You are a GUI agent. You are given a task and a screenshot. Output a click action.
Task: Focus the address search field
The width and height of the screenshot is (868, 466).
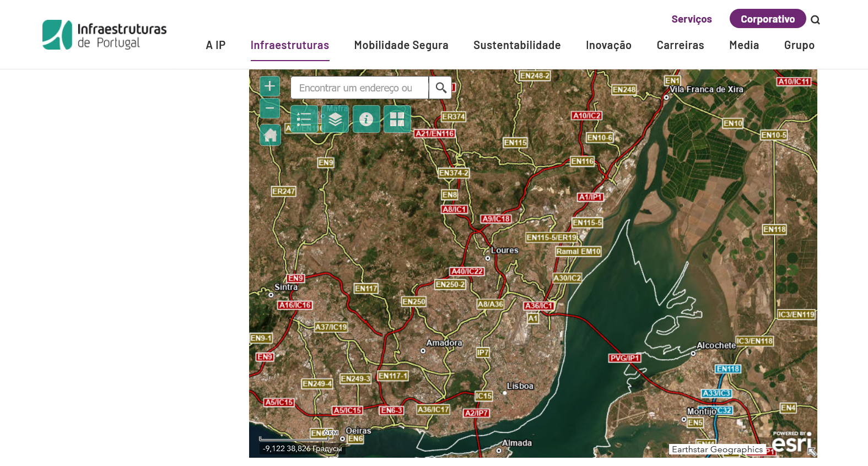click(359, 88)
